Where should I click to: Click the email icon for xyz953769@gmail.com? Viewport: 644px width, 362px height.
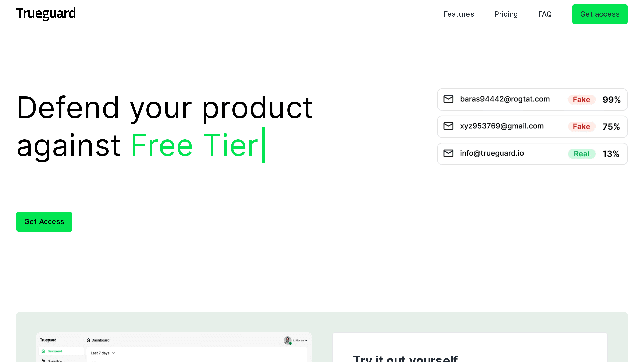449,126
